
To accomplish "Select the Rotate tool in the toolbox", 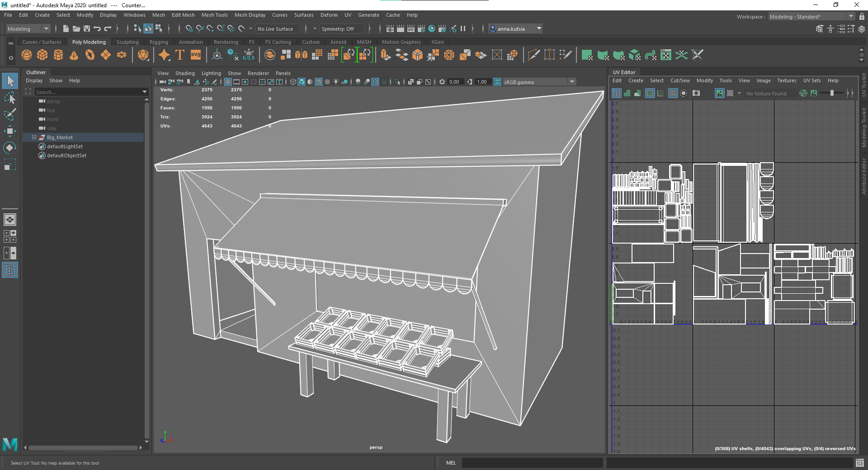I will pyautogui.click(x=9, y=148).
